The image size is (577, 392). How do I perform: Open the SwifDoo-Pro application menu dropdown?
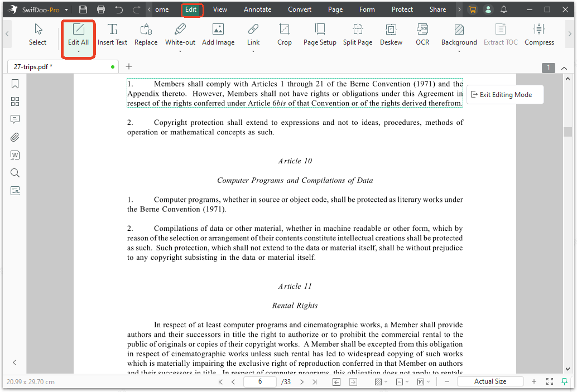click(x=66, y=10)
